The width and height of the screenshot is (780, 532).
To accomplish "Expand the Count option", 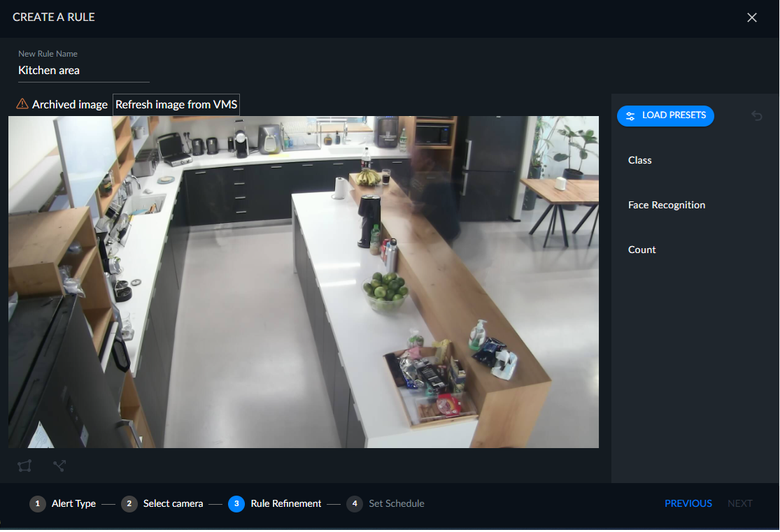I will [x=641, y=250].
